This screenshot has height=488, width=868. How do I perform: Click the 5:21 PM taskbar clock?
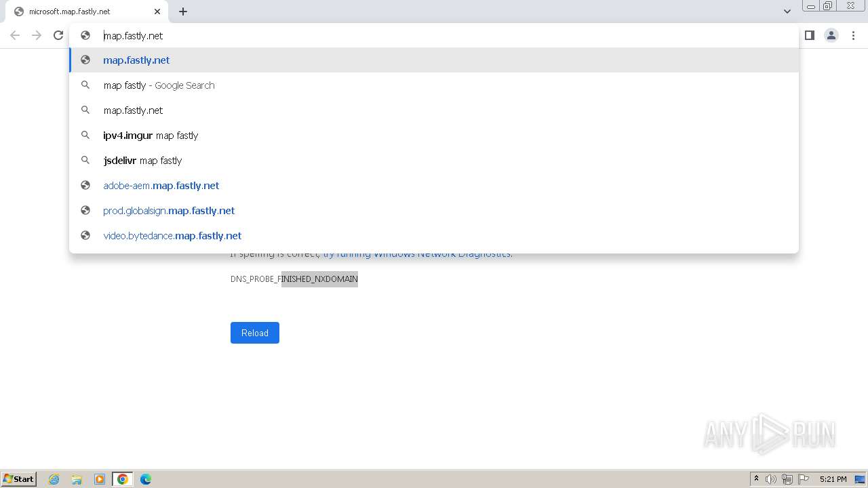pyautogui.click(x=833, y=479)
